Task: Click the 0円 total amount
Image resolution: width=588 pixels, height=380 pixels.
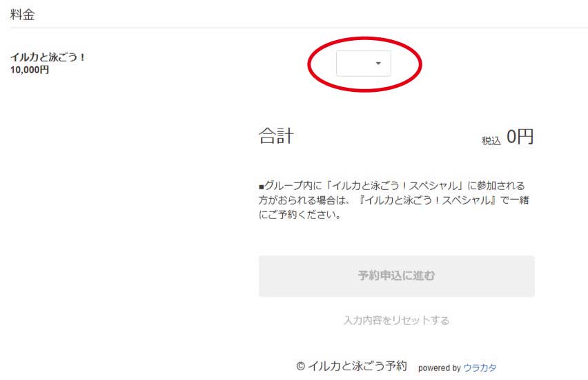Action: [520, 136]
